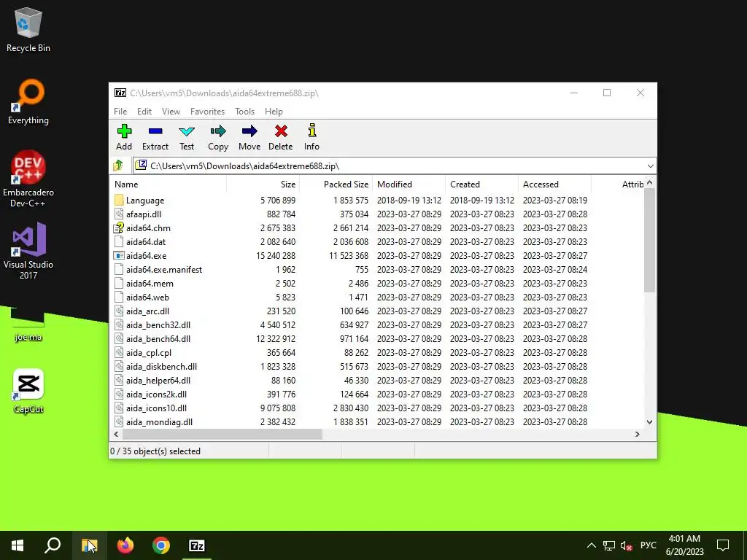Open File Explorer from the taskbar
The image size is (747, 560).
[x=89, y=545]
